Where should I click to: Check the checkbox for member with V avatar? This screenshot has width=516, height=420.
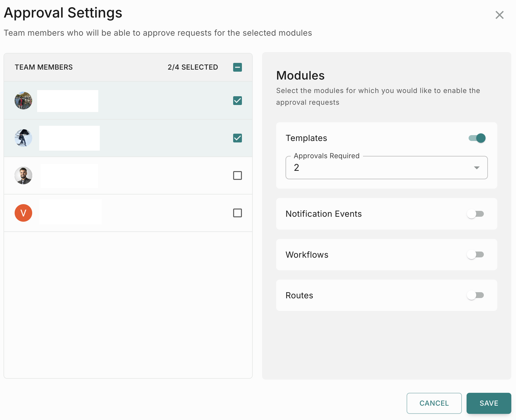pyautogui.click(x=237, y=213)
